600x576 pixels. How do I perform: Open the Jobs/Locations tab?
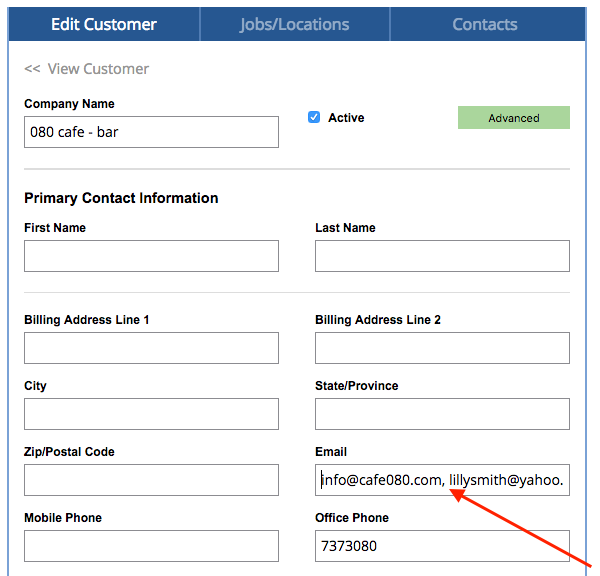tap(295, 24)
